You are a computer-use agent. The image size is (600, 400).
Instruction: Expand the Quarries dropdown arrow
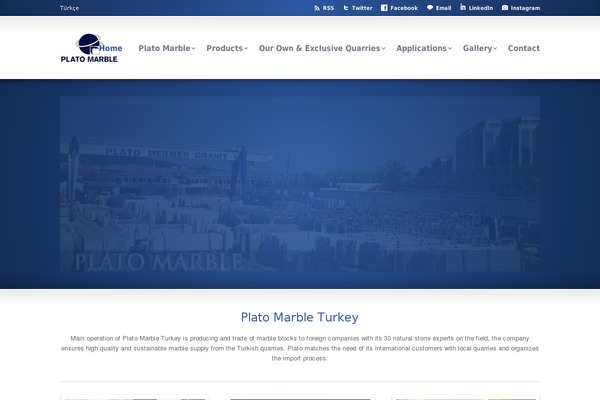(x=383, y=49)
